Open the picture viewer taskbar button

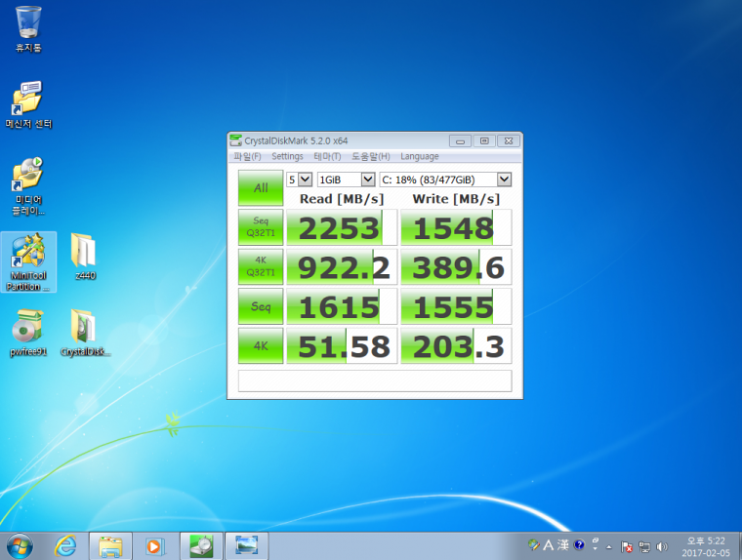click(247, 546)
